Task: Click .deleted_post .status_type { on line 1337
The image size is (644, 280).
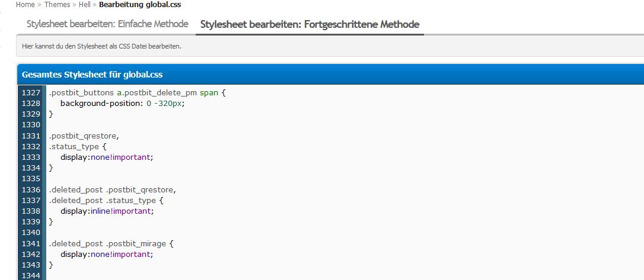Action: coord(106,201)
